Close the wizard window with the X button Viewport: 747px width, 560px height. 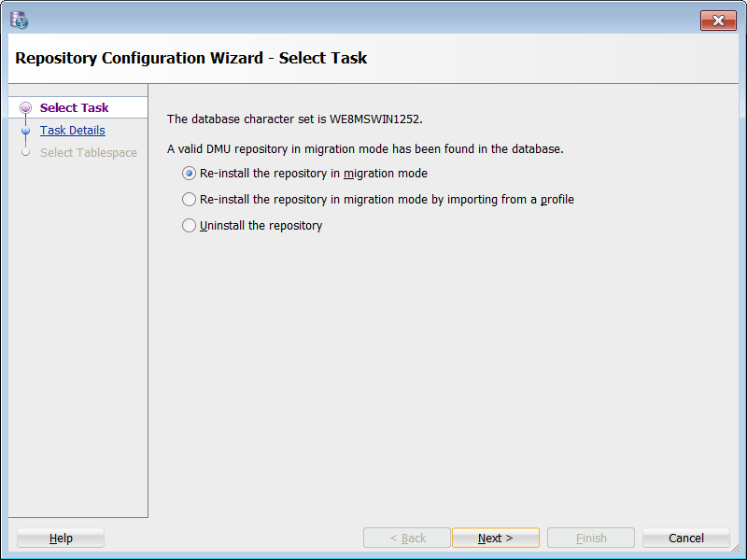(x=718, y=21)
